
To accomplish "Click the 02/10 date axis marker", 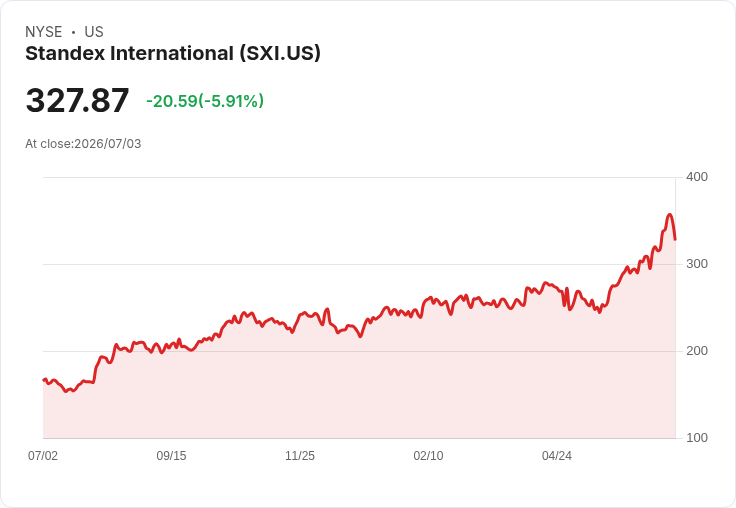I will click(428, 456).
